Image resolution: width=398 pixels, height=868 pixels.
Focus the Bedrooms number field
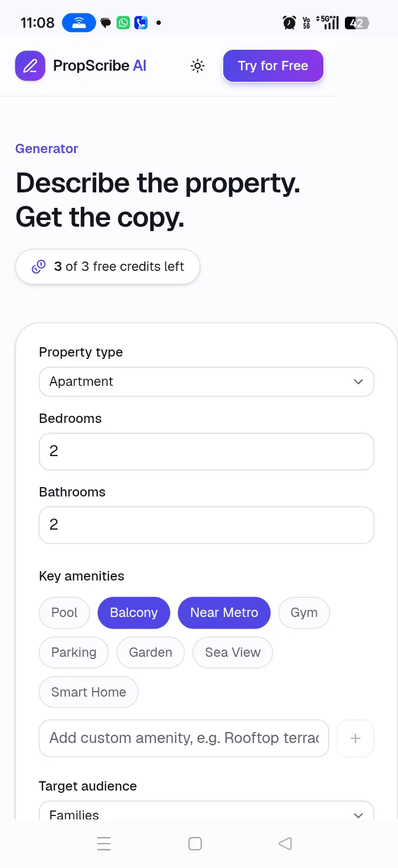tap(207, 452)
